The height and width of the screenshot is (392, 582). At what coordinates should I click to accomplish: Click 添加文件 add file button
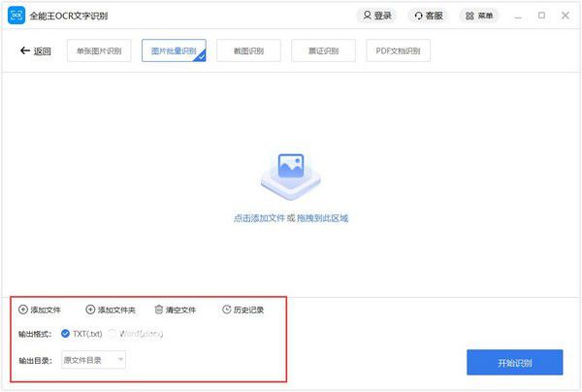tap(40, 310)
